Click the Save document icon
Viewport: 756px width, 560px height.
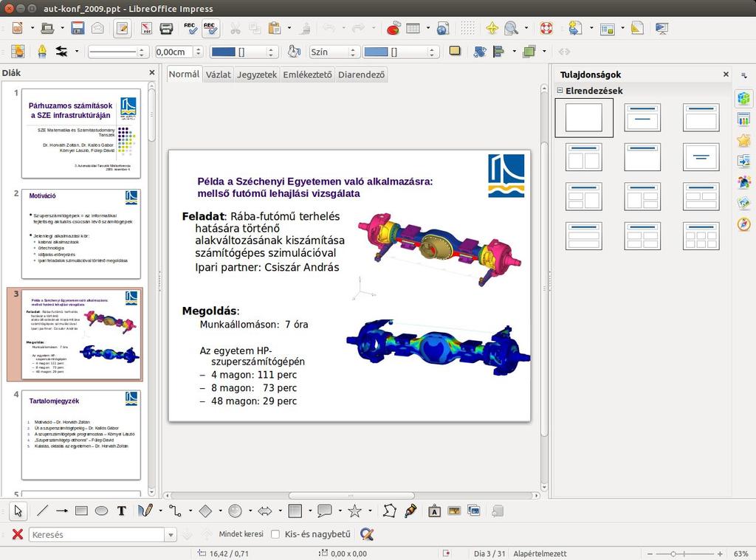pyautogui.click(x=78, y=28)
